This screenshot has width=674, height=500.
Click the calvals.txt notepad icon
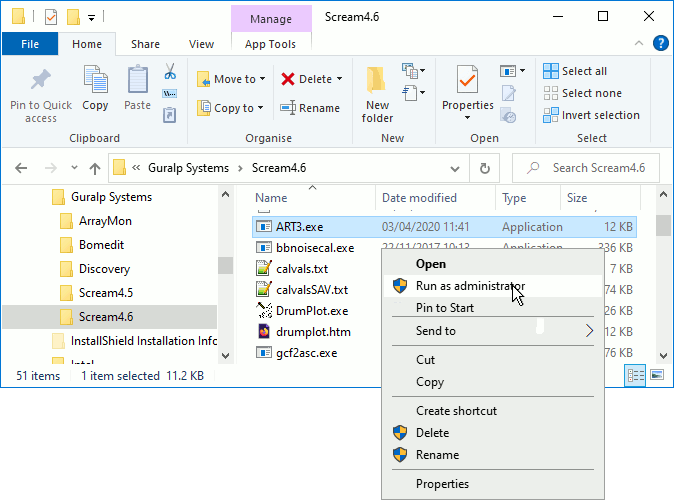264,268
